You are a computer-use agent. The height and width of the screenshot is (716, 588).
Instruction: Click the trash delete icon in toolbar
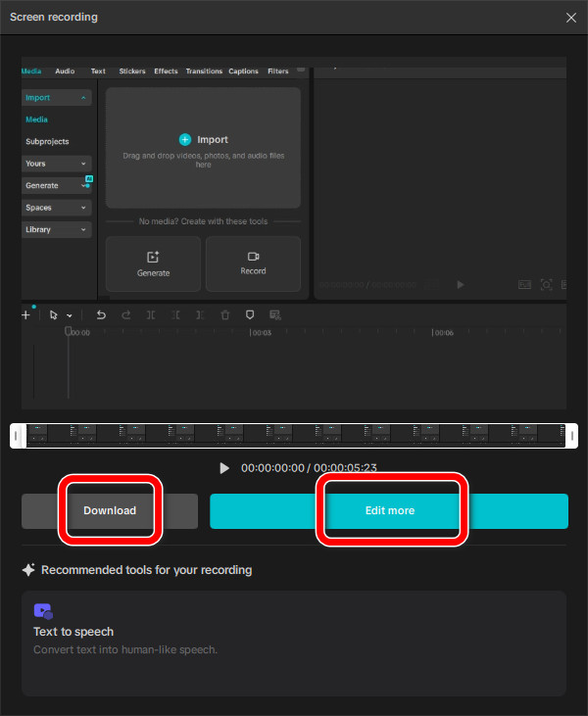pos(224,314)
